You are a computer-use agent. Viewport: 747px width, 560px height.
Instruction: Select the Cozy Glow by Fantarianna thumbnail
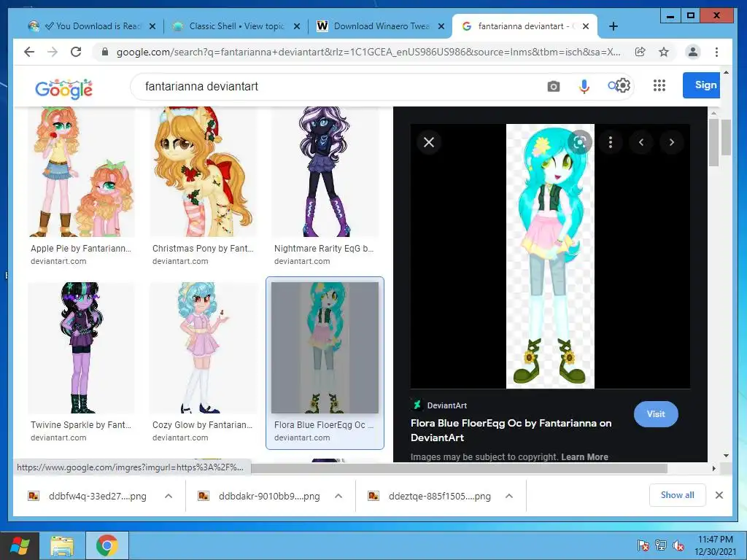[203, 348]
